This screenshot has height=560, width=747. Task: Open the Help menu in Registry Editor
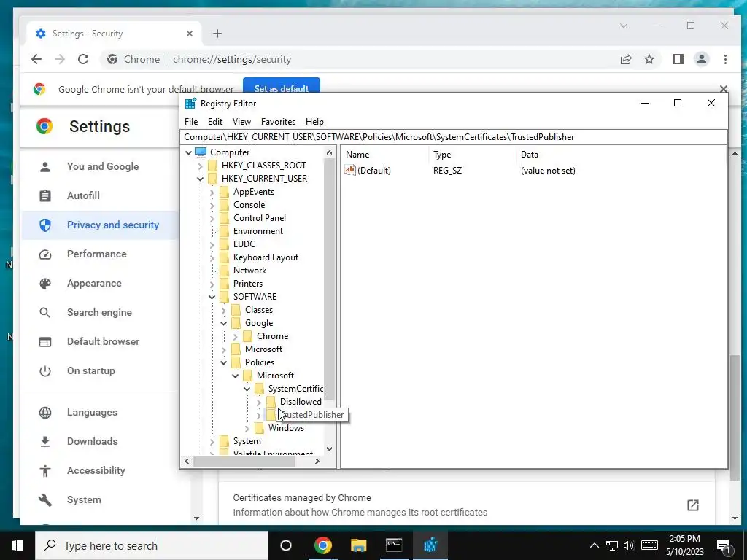314,122
